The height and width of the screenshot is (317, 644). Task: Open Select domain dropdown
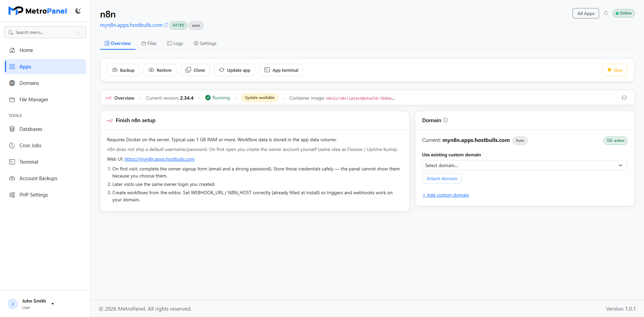(525, 165)
